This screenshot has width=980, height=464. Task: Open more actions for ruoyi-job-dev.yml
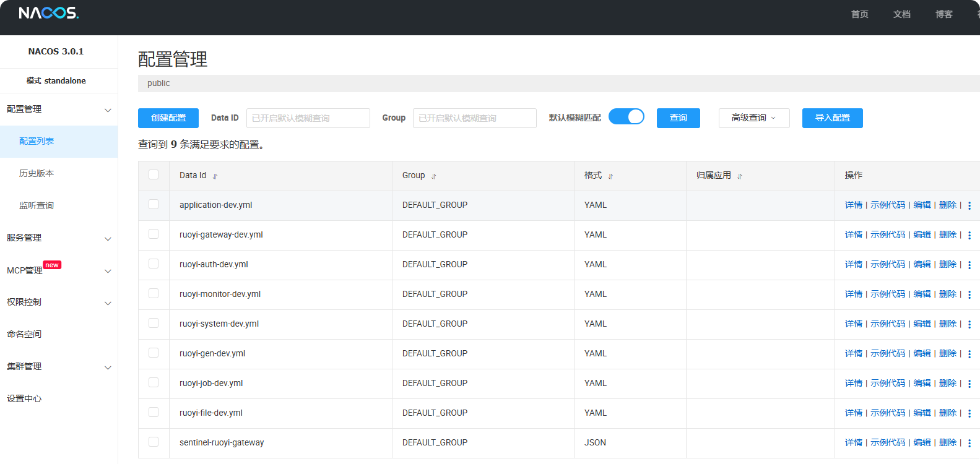coord(969,384)
